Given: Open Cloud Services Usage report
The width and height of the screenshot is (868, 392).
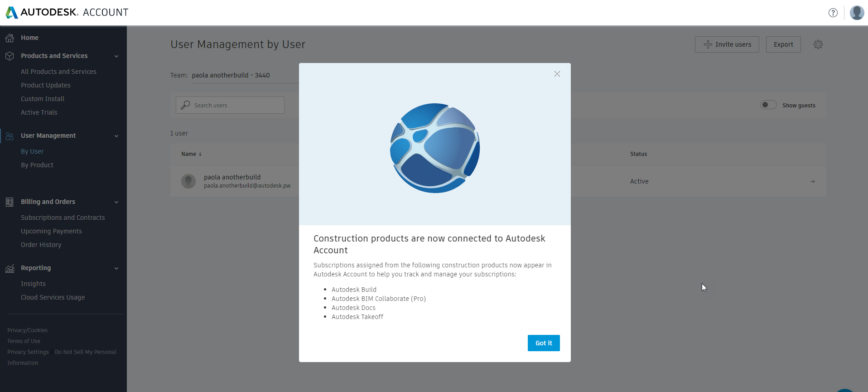Looking at the screenshot, I should (53, 297).
